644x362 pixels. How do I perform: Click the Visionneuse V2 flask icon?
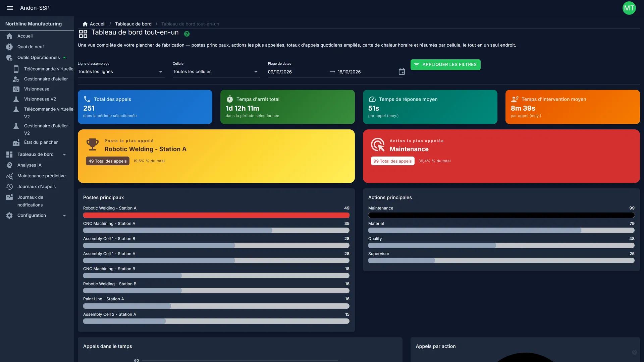16,99
